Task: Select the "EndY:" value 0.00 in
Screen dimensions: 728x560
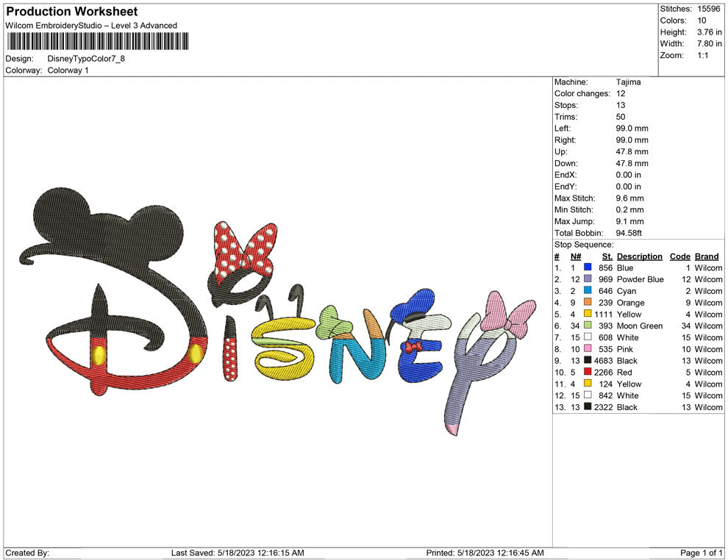Action: click(628, 187)
